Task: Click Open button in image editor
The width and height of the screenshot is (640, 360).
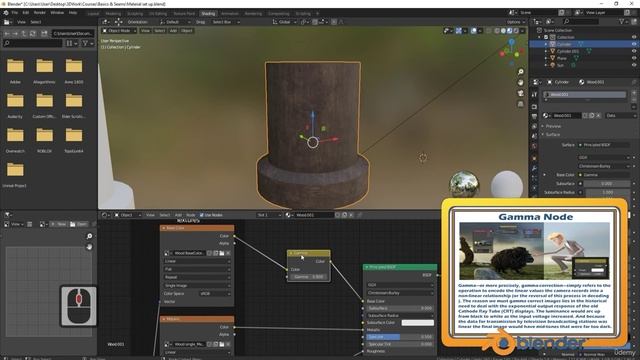Action: (79, 224)
